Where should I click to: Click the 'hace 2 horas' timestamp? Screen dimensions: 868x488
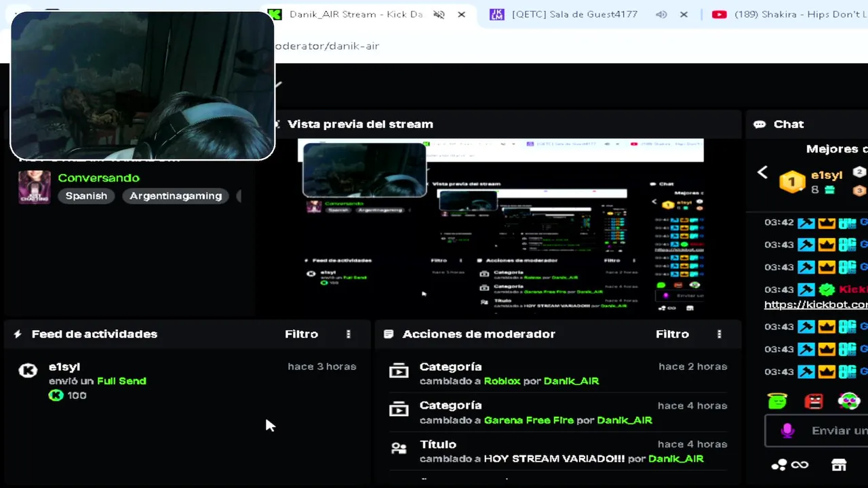pyautogui.click(x=692, y=367)
